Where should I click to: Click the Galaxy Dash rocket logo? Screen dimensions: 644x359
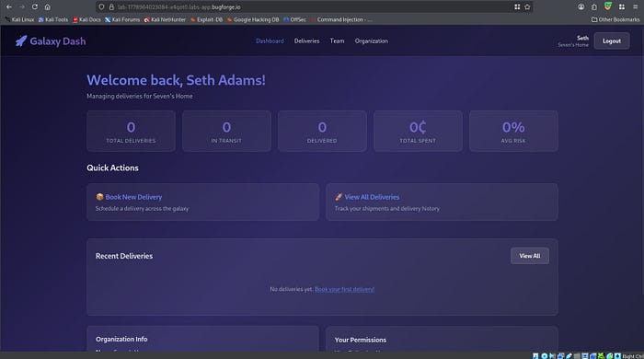(21, 41)
